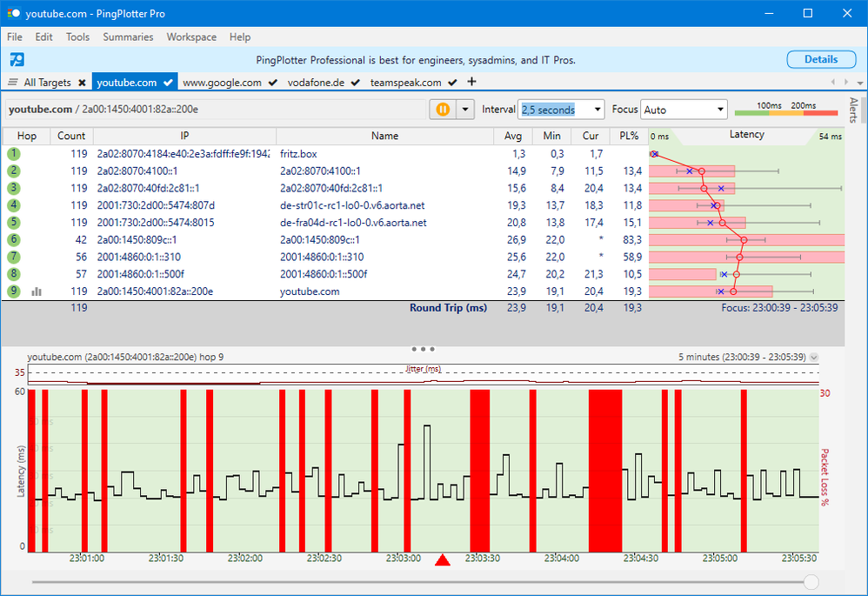Viewport: 868px width, 596px height.
Task: Switch to the vodafone.de tab
Action: point(317,83)
